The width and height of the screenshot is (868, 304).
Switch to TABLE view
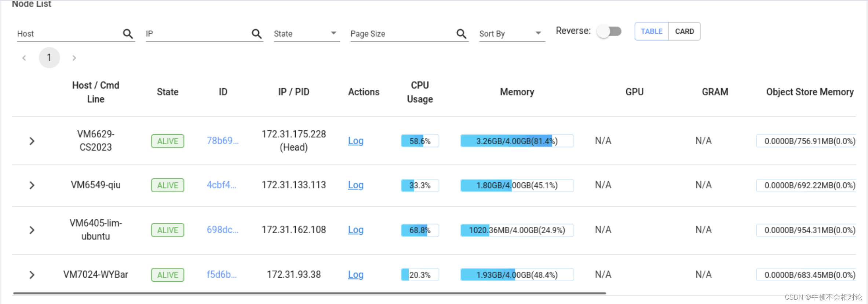652,31
